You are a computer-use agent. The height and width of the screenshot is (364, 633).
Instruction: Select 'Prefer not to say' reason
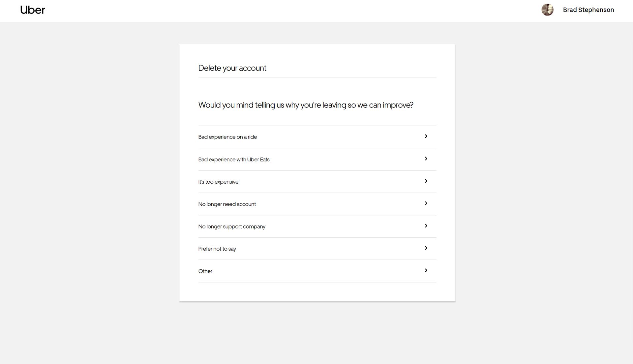click(x=317, y=248)
